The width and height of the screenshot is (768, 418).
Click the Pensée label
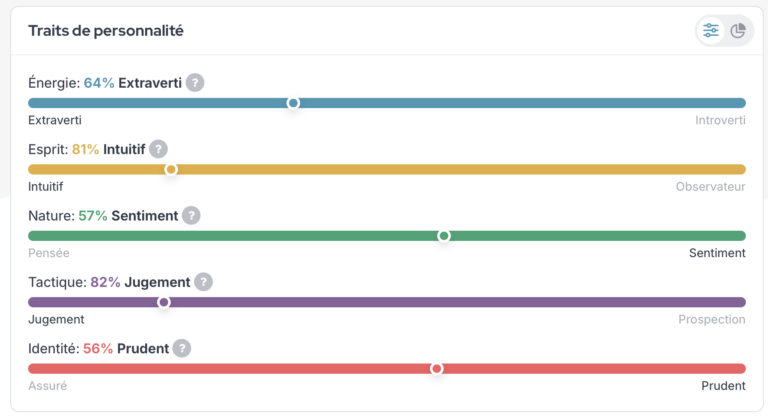click(49, 253)
